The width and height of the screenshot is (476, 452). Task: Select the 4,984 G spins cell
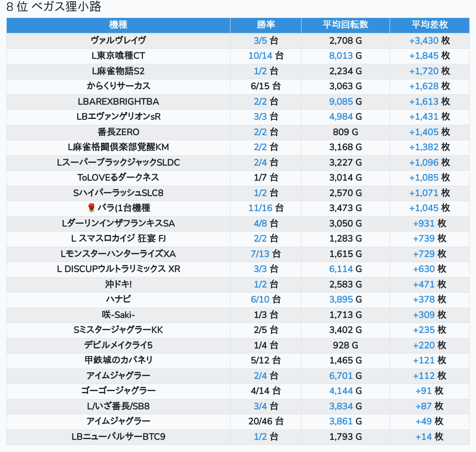(345, 117)
